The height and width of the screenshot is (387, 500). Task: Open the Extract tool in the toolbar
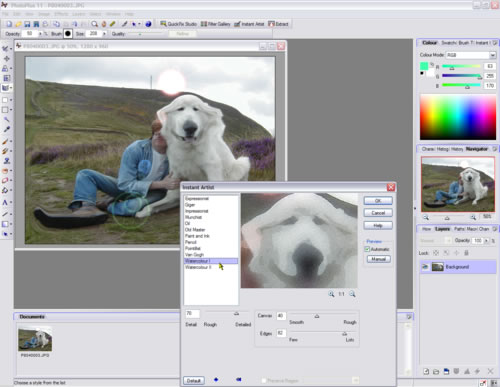[x=278, y=24]
